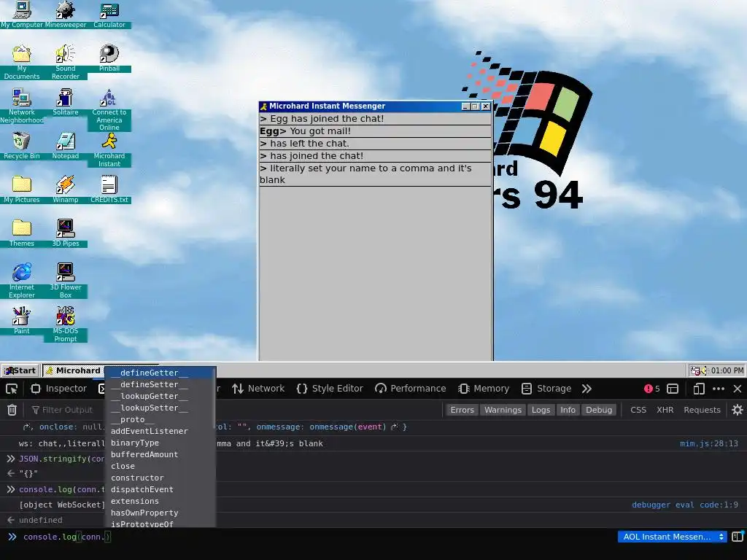Toggle responsive design mode icon
This screenshot has width=747, height=560.
point(698,389)
